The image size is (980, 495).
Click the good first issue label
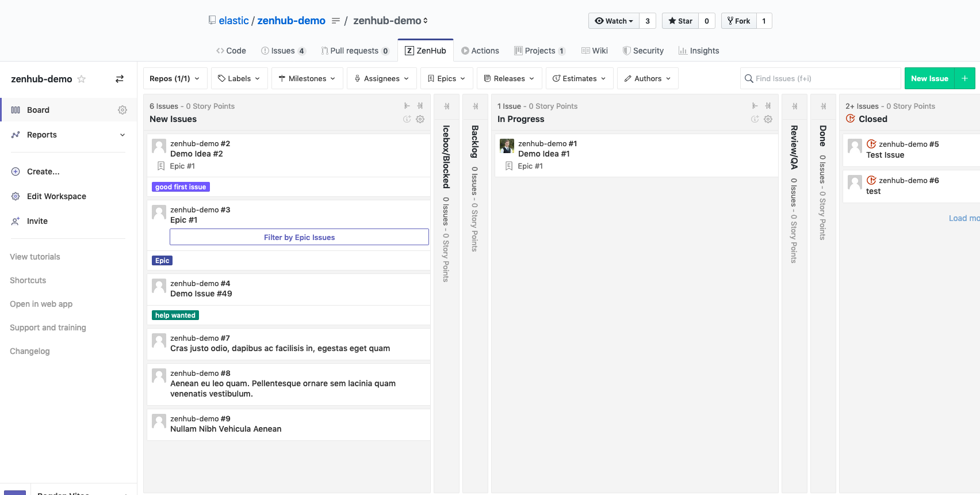point(181,187)
